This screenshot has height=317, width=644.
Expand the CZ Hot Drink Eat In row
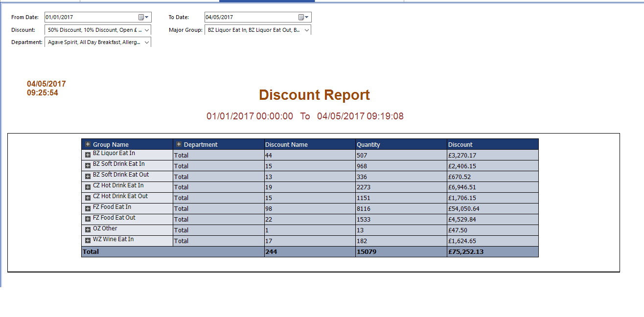pos(88,187)
